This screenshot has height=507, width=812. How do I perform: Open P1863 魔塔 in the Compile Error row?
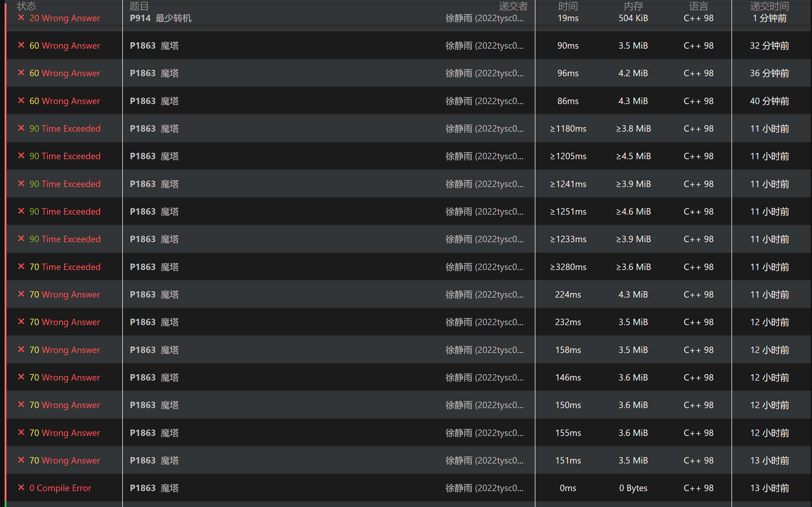(x=154, y=488)
